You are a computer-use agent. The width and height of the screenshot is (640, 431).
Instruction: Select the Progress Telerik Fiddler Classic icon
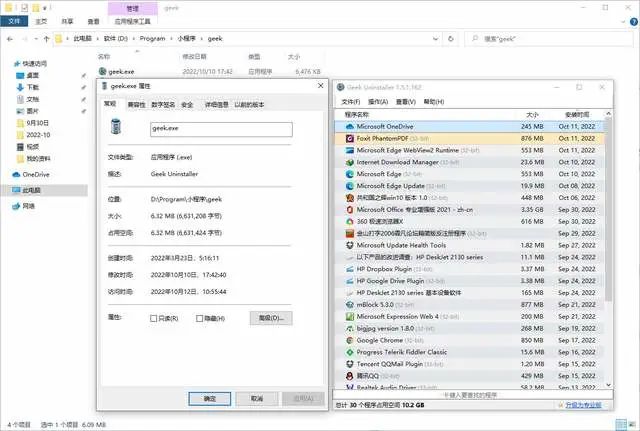pos(350,352)
